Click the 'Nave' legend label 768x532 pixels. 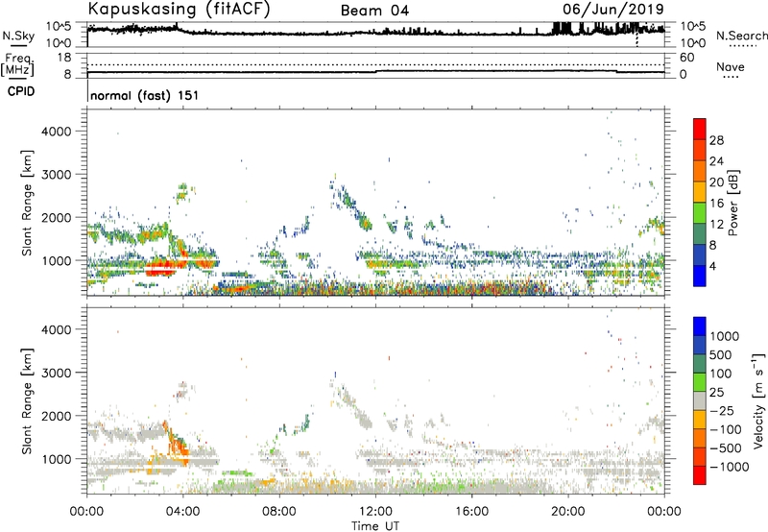tap(730, 66)
